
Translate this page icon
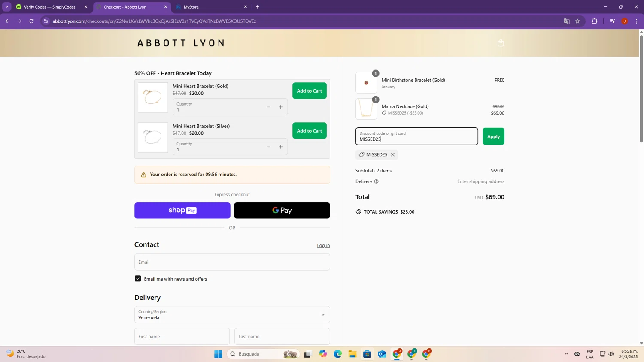pos(567,21)
